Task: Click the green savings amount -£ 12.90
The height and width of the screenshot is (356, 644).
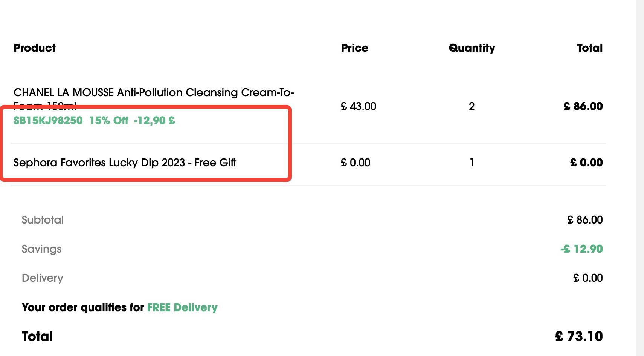Action: click(x=581, y=249)
